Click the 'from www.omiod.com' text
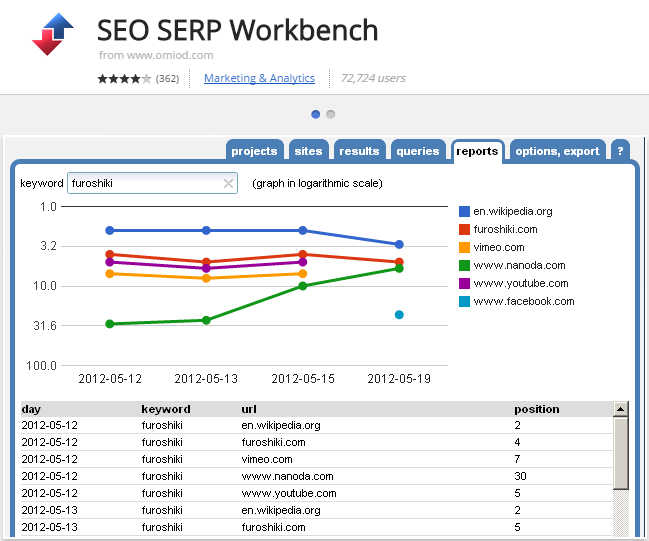Viewport: 649px width, 541px height. (x=156, y=55)
